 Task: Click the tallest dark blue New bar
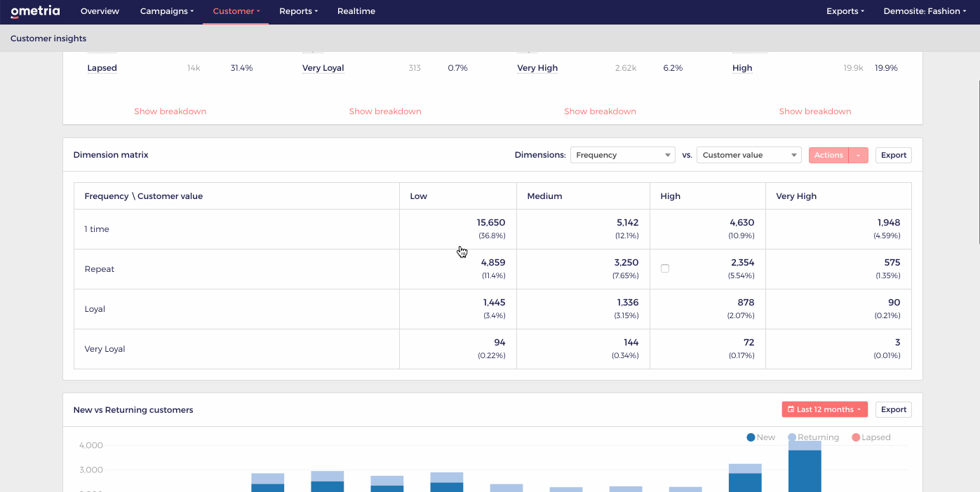[x=805, y=471]
